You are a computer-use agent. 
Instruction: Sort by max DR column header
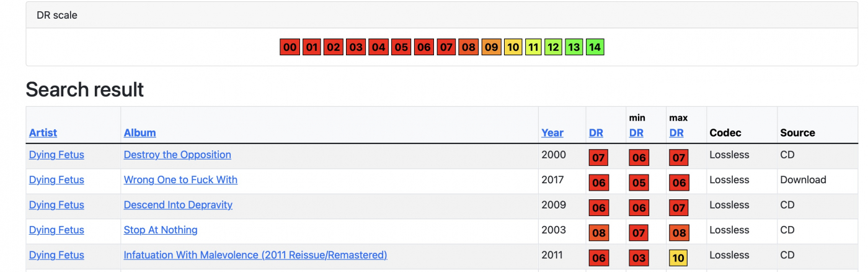click(x=676, y=132)
